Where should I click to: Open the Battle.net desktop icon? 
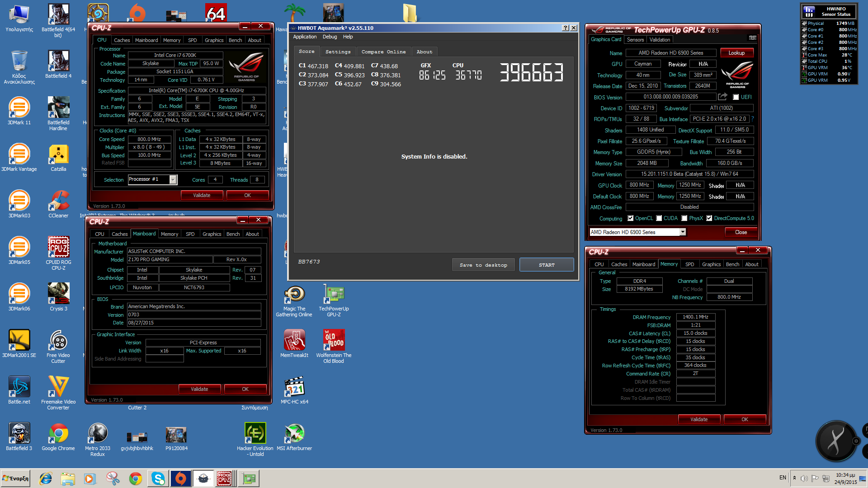click(19, 390)
